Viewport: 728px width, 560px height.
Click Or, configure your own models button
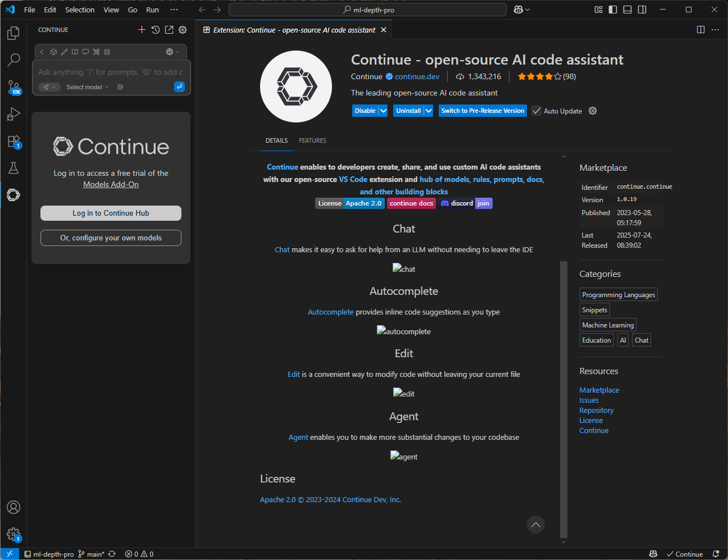point(111,238)
